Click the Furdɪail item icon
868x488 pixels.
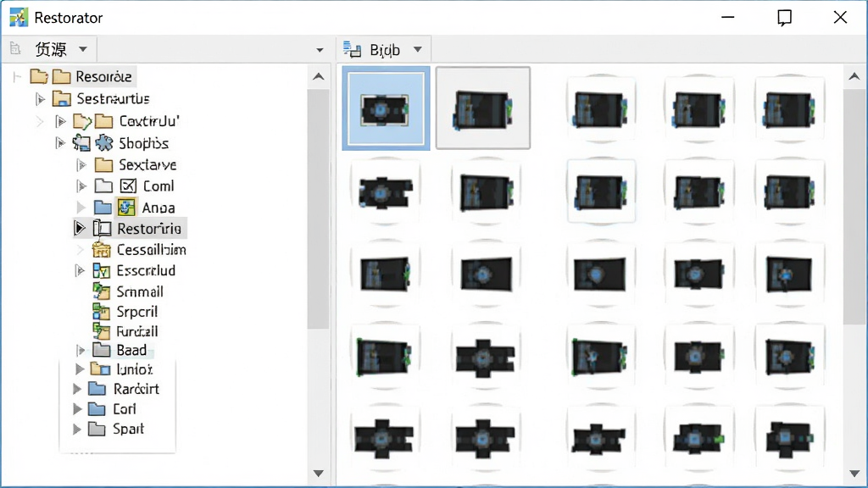click(102, 331)
